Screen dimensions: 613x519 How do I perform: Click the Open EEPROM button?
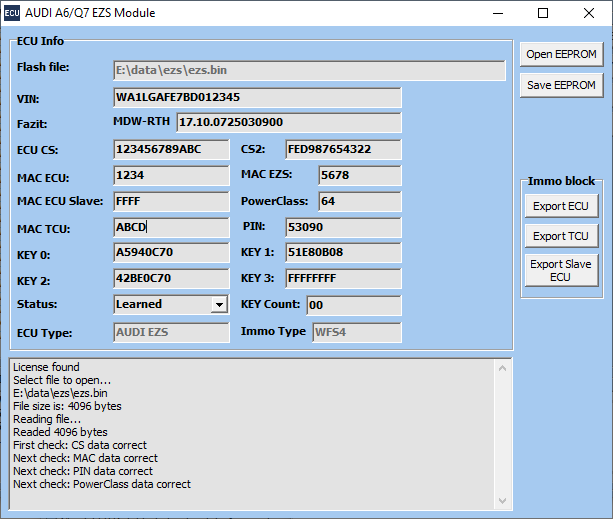[561, 54]
